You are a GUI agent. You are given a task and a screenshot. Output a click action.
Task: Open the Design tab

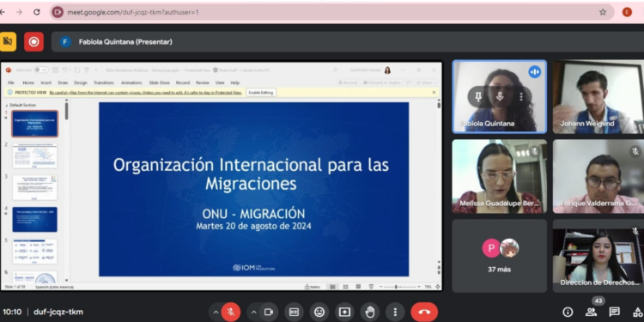tap(81, 82)
